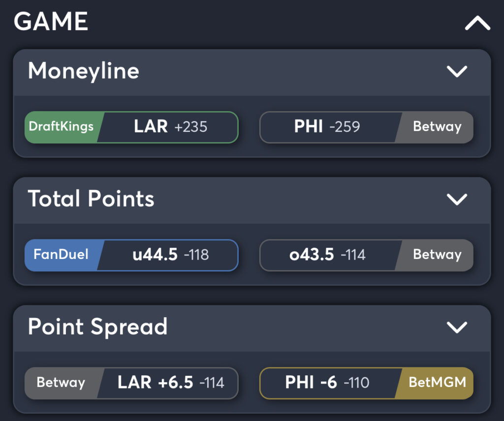Tap the blue FanDuel sportsbook badge

(x=62, y=255)
